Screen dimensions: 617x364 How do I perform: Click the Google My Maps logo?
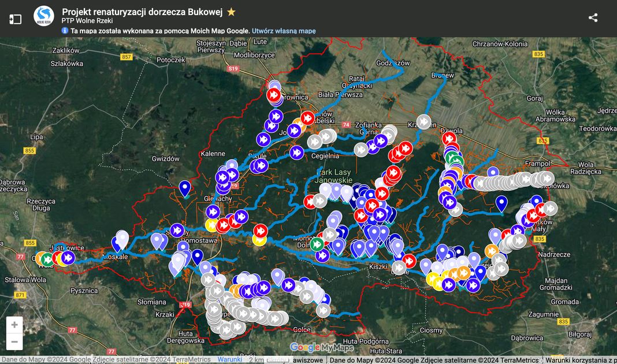pos(321,347)
